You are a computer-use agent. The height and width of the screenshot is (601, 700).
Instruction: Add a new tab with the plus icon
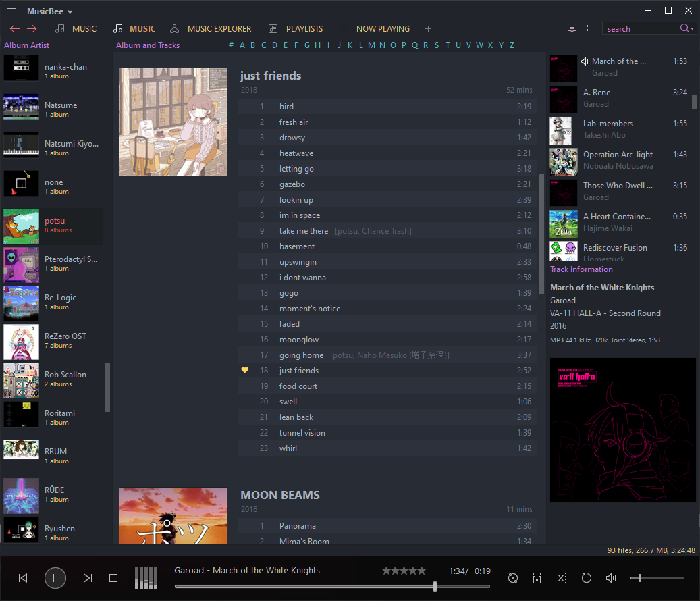[428, 28]
